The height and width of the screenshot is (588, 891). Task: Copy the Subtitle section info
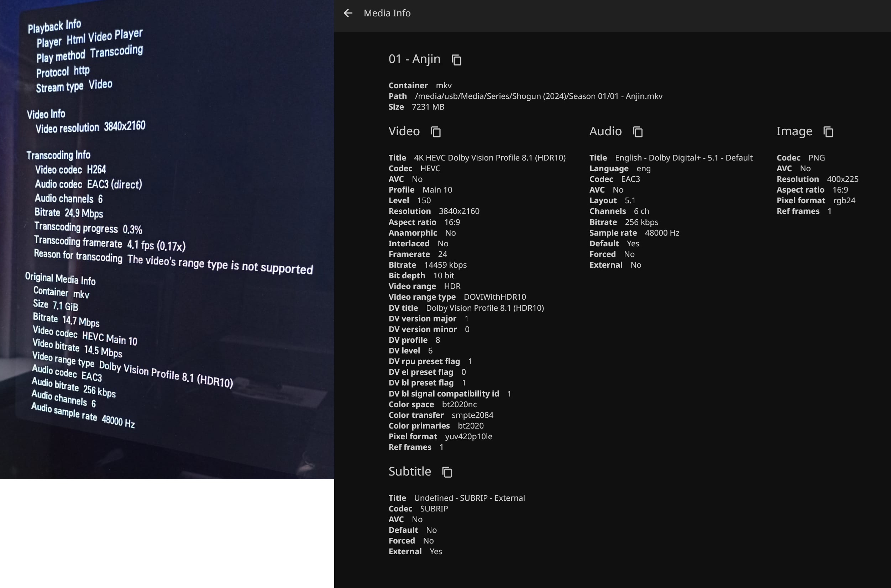447,472
